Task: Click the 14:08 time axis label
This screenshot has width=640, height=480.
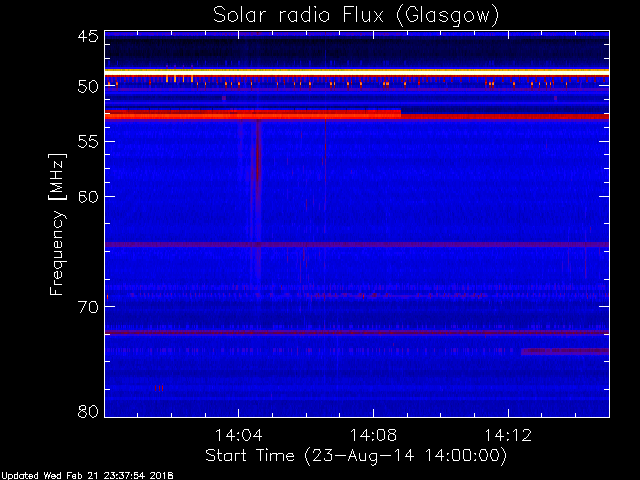Action: pyautogui.click(x=373, y=435)
